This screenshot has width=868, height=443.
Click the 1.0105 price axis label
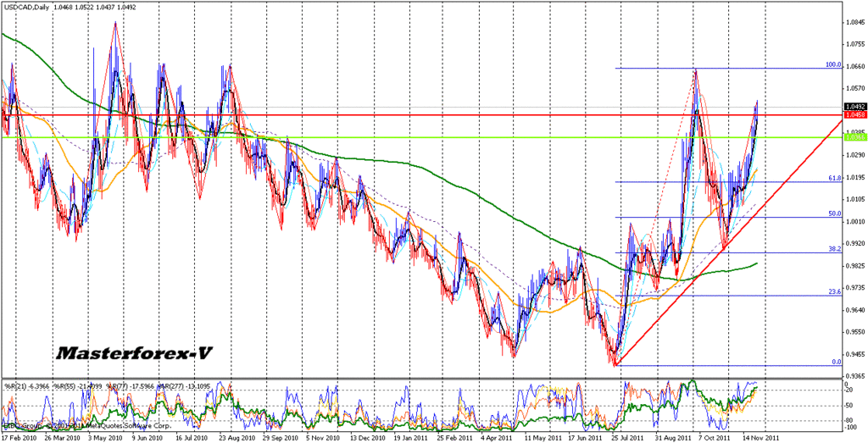click(855, 199)
